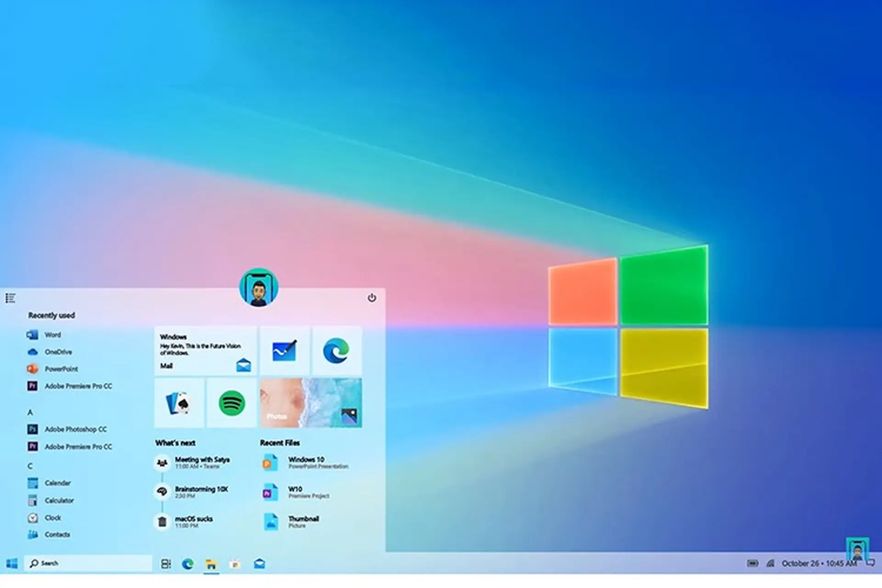Launch Word from Recently used

click(44, 334)
